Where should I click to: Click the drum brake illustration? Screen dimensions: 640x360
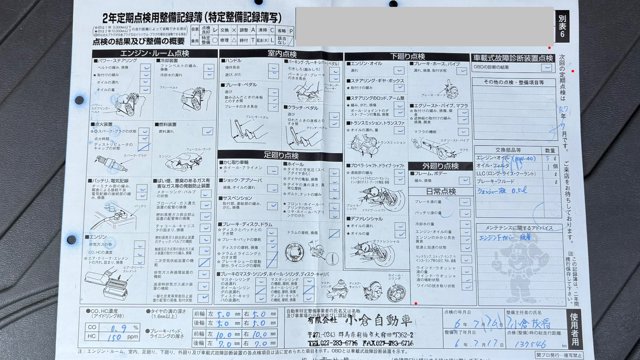[x=294, y=252]
